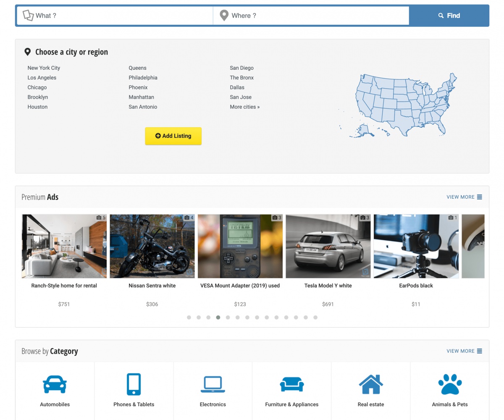
Task: Click the Find search button
Action: 449,16
